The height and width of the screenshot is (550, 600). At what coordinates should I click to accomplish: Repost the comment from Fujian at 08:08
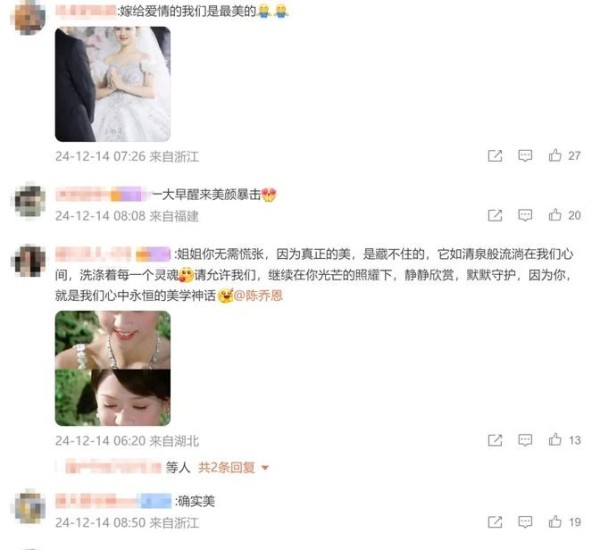pyautogui.click(x=495, y=215)
